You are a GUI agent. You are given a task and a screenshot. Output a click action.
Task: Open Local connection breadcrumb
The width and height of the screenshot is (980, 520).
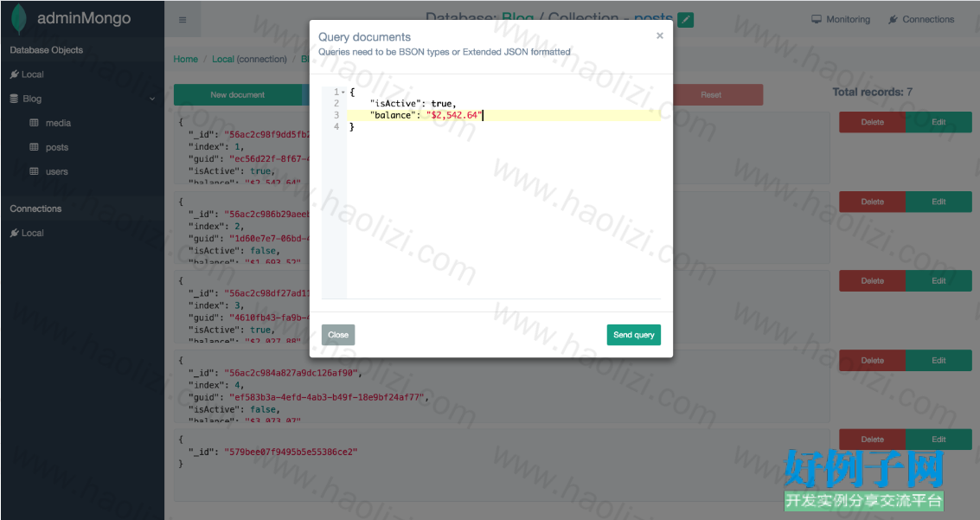223,60
